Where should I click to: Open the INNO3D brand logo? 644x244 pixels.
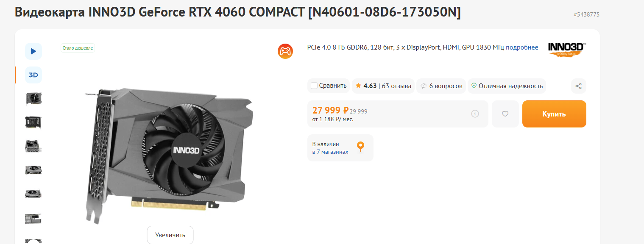tap(567, 49)
